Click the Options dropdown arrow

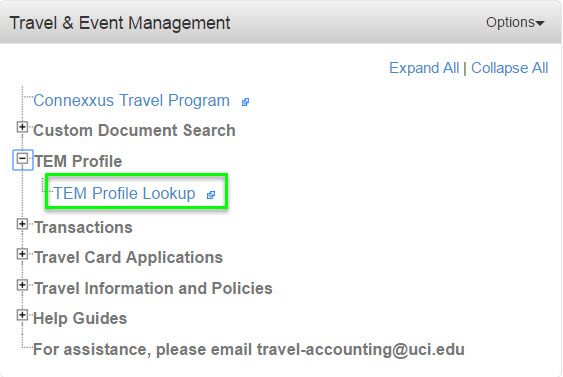[x=540, y=23]
